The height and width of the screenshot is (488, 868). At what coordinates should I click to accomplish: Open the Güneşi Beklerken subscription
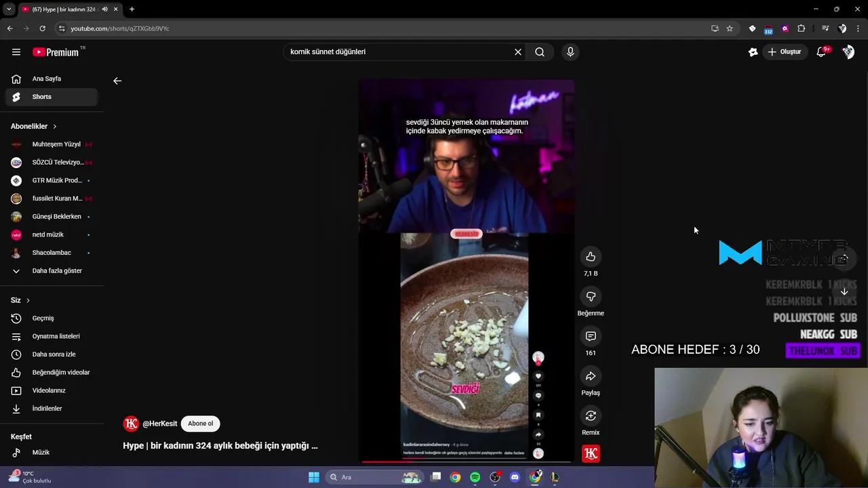52,217
